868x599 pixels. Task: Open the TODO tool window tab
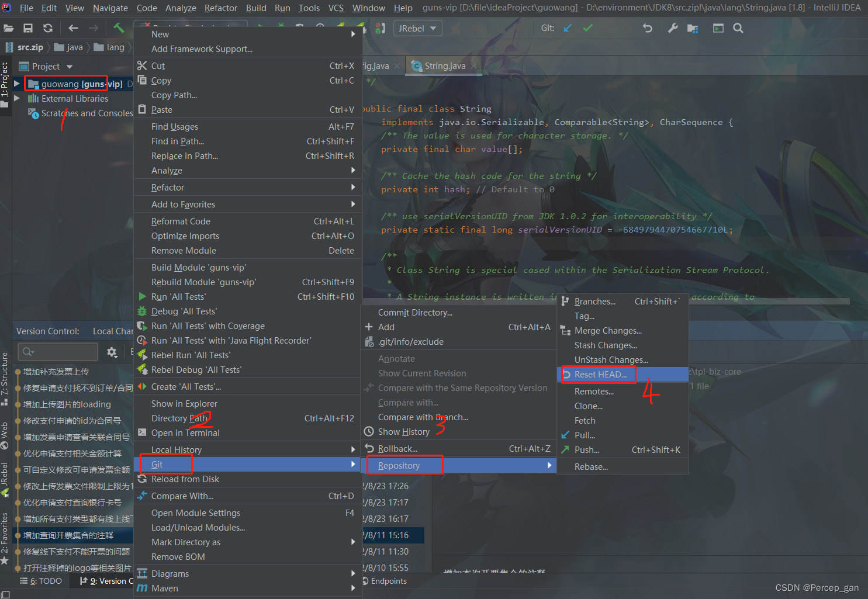42,581
